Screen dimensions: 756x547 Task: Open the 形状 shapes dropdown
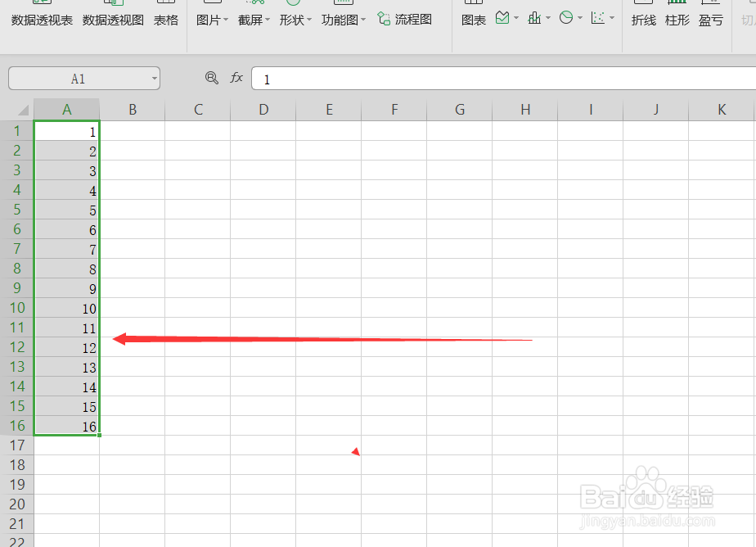(x=295, y=20)
